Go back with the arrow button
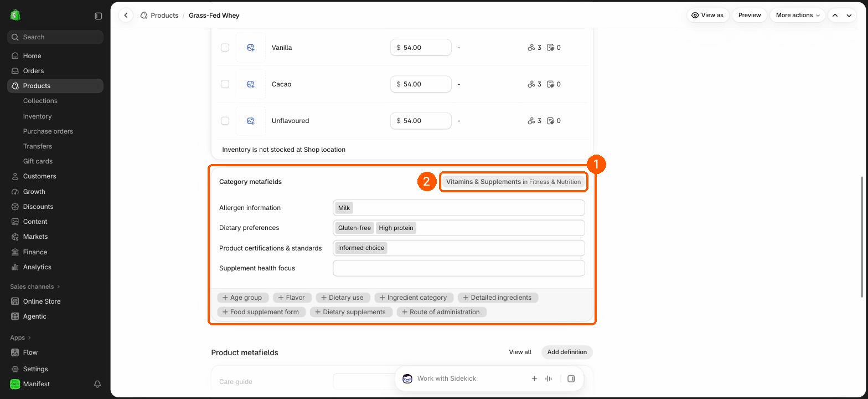 126,16
